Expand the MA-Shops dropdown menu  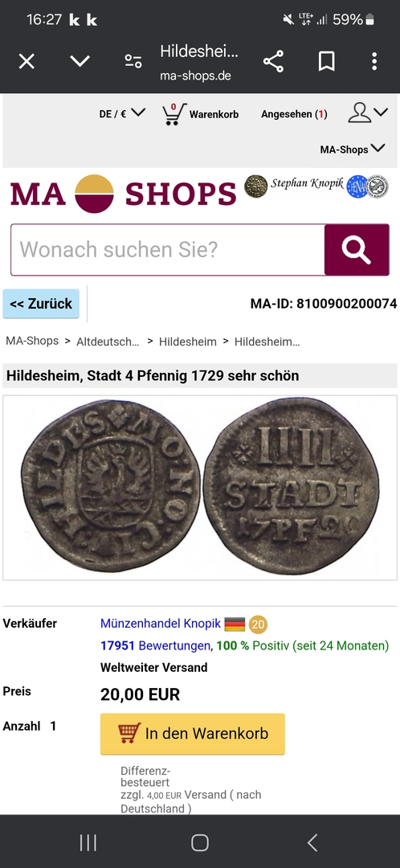353,149
